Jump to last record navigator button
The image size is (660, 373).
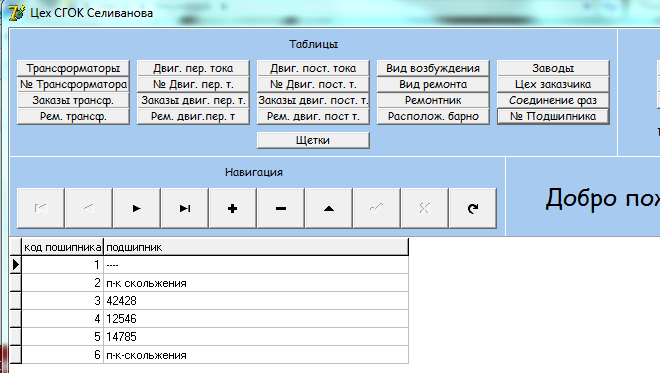click(x=184, y=208)
